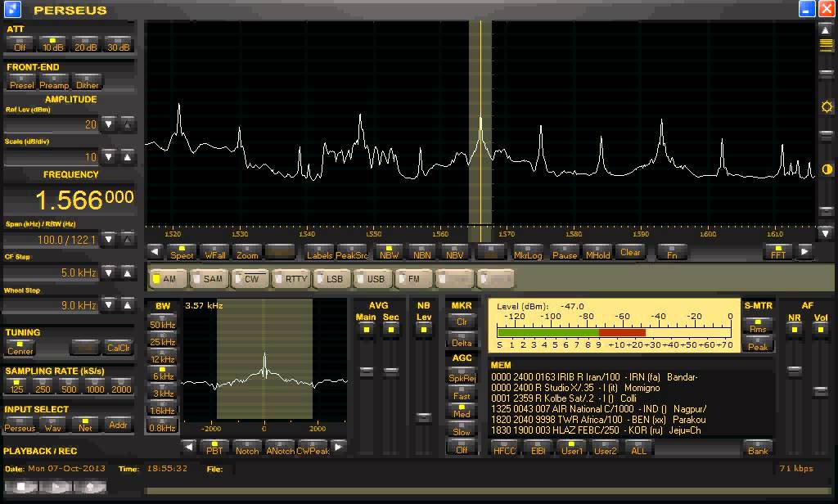Enable the Preamp button
The image size is (838, 504).
55,83
